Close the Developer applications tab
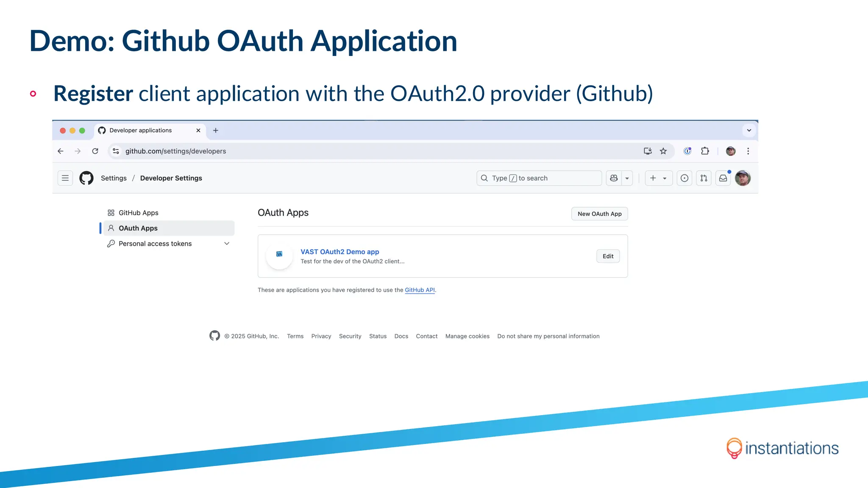 [198, 130]
